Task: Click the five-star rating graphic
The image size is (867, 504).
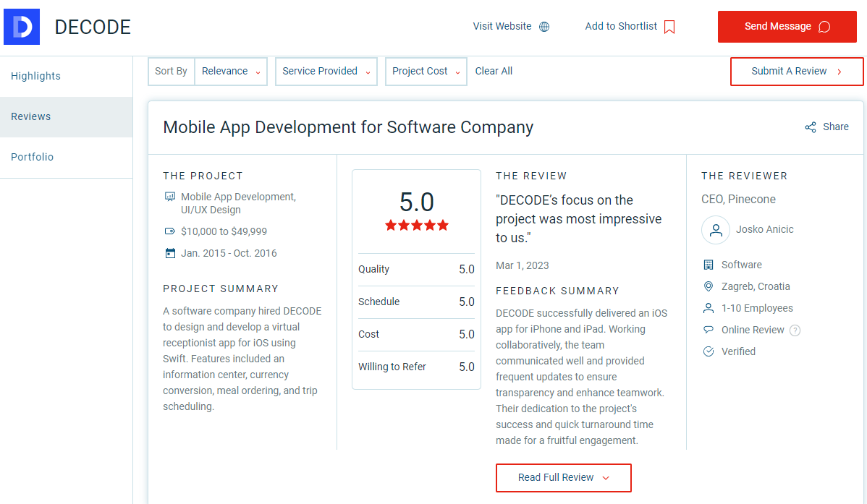Action: point(416,226)
